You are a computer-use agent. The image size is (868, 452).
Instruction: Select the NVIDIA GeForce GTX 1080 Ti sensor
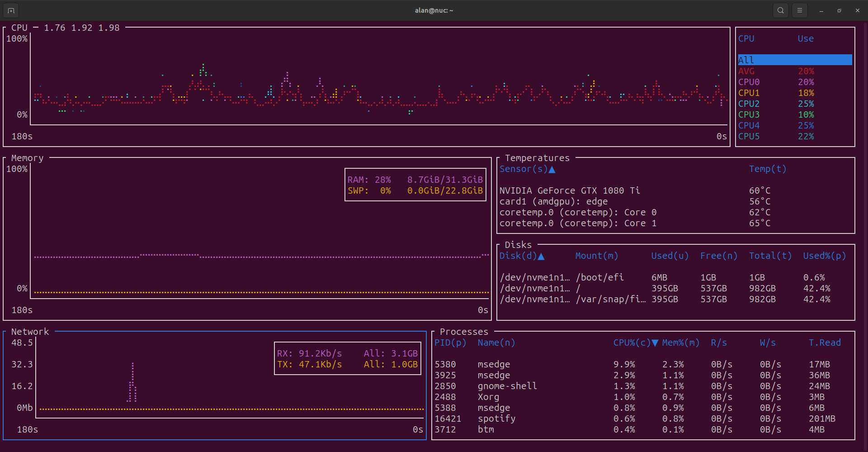coord(570,190)
